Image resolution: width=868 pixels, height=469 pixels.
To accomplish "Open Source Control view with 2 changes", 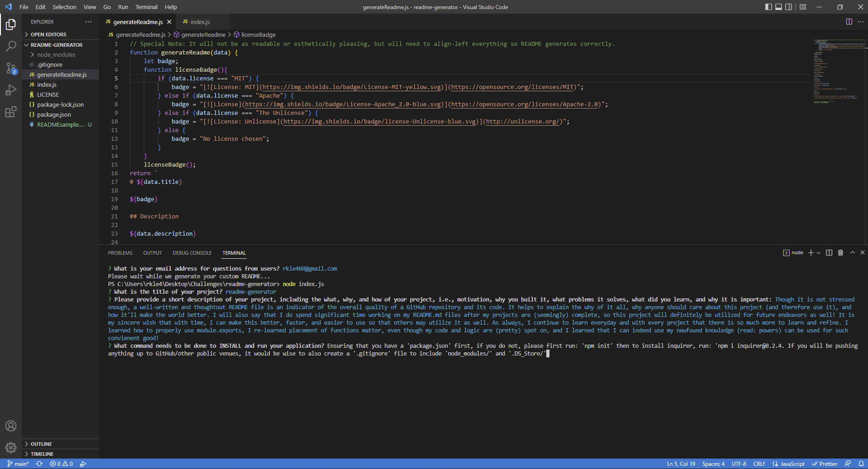I will 11,68.
